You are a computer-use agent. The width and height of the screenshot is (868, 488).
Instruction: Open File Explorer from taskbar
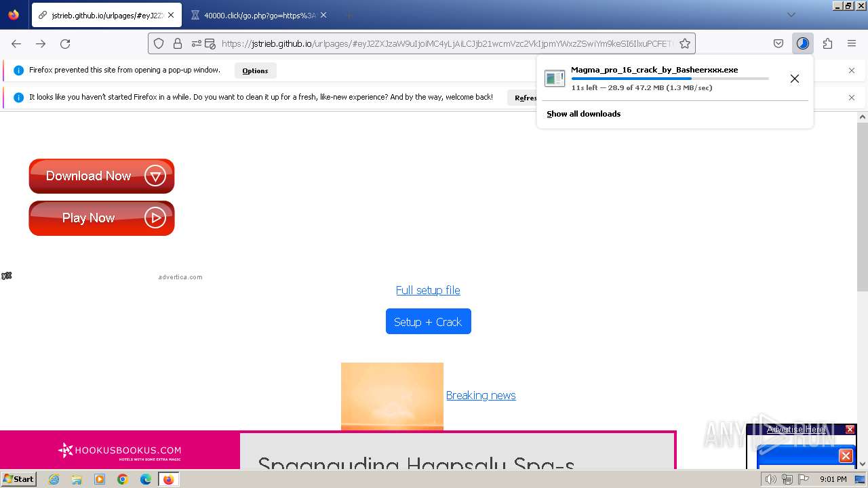[77, 479]
